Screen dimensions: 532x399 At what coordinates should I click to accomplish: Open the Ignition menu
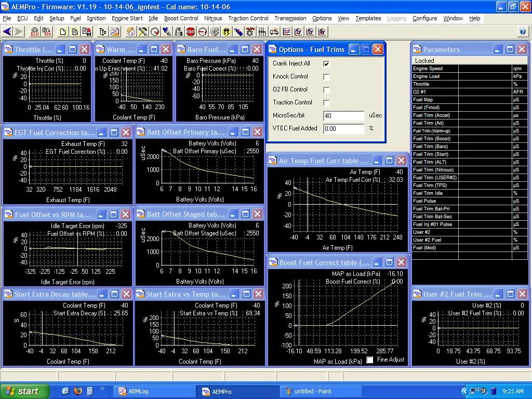pos(96,18)
